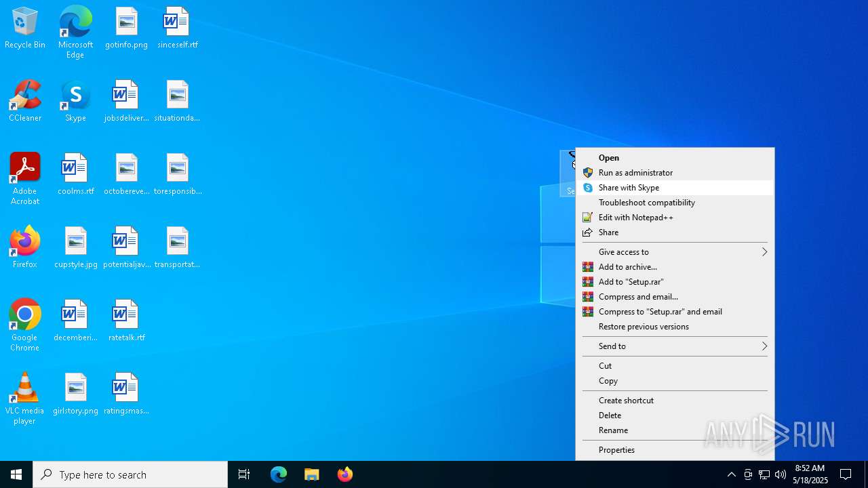Viewport: 868px width, 488px height.
Task: Select the sinceself.rtf document icon
Action: click(177, 28)
